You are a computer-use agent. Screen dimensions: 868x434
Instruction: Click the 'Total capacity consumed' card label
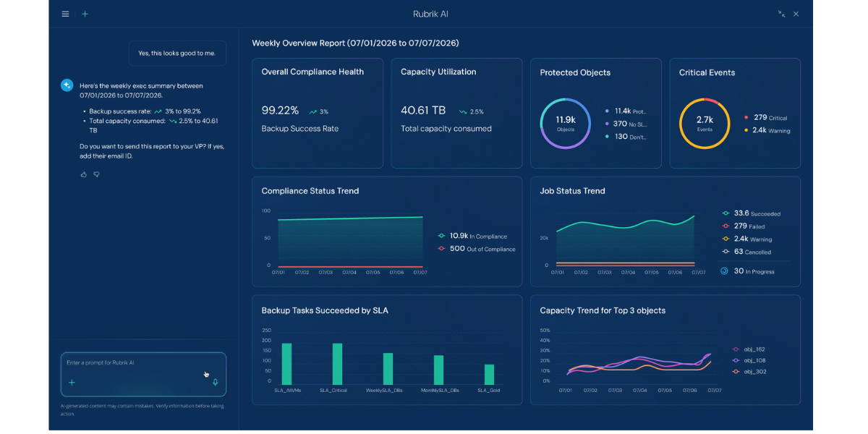[x=446, y=129]
